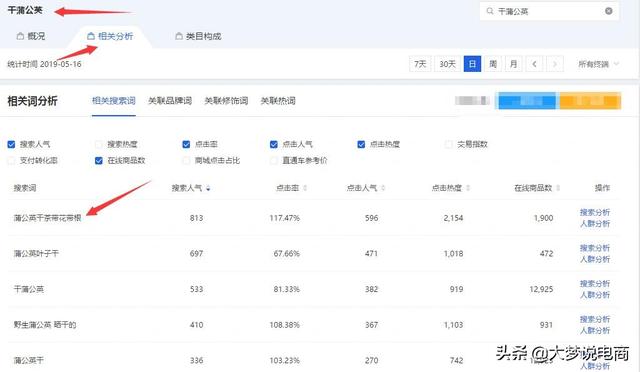Screen dimensions: 640x372
Task: Click the 操作 column header
Action: [602, 188]
